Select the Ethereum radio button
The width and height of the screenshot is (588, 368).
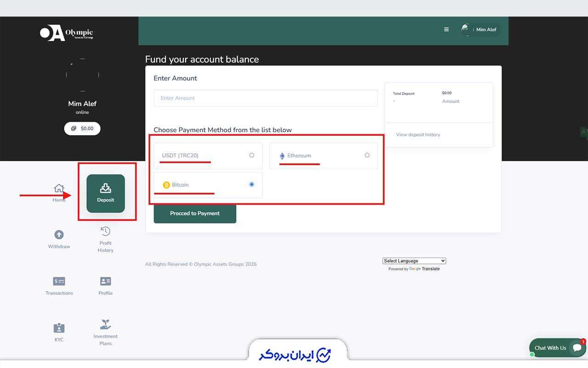tap(367, 155)
